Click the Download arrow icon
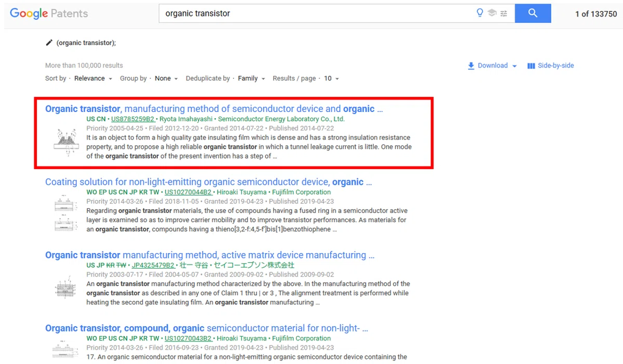 471,66
